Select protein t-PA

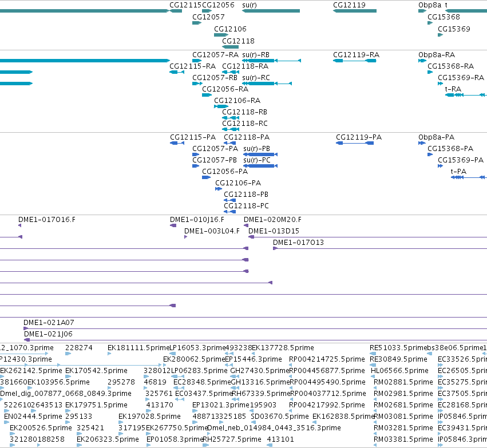459,172
